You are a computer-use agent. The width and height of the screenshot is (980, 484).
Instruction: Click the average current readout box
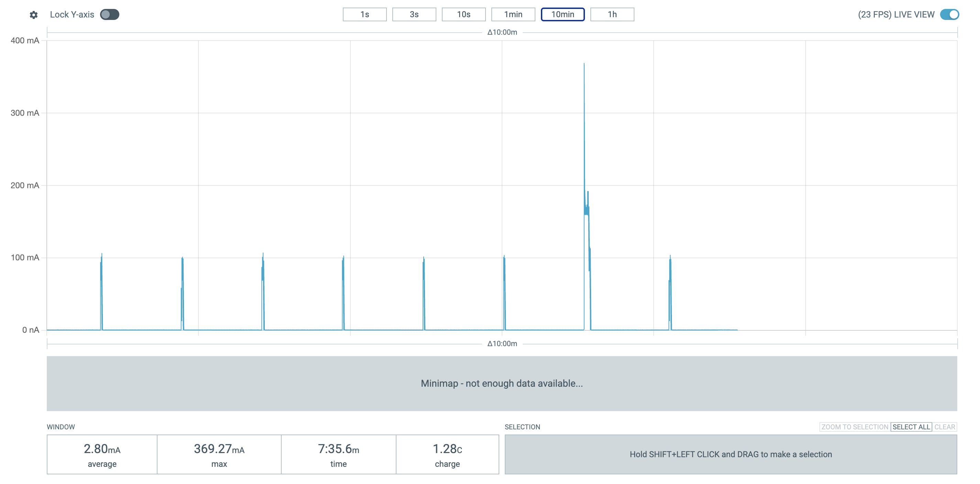[x=102, y=454]
